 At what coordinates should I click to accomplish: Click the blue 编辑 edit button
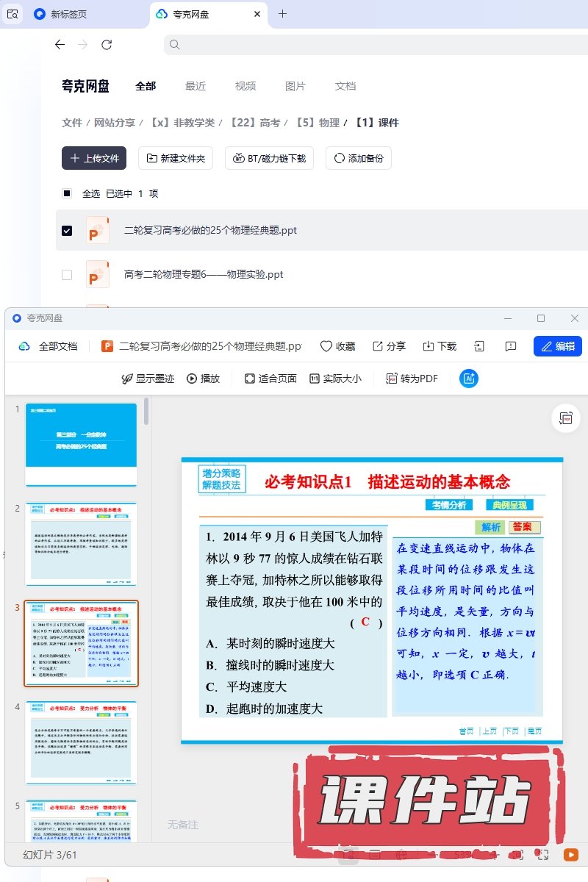coord(557,346)
